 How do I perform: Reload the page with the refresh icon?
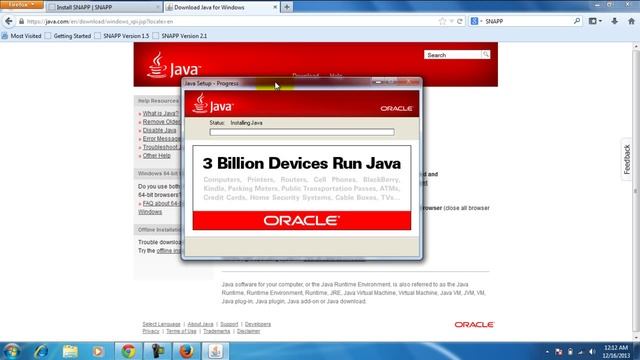(x=460, y=21)
